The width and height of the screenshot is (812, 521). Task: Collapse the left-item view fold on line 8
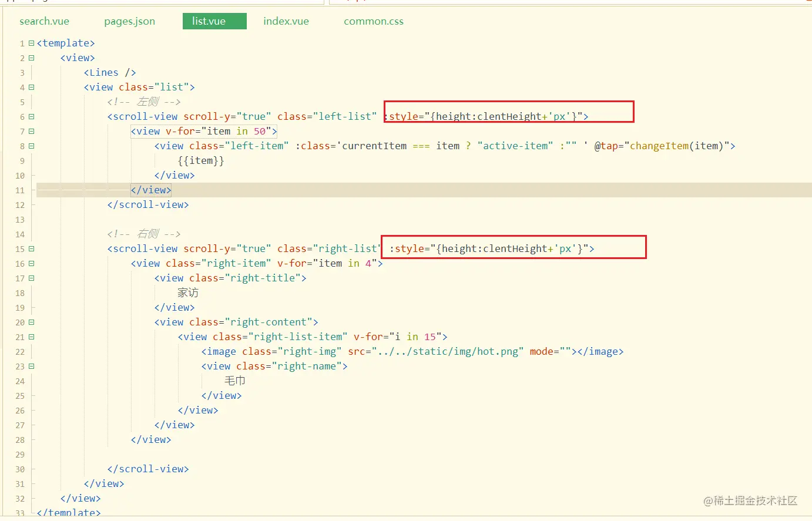click(x=32, y=146)
